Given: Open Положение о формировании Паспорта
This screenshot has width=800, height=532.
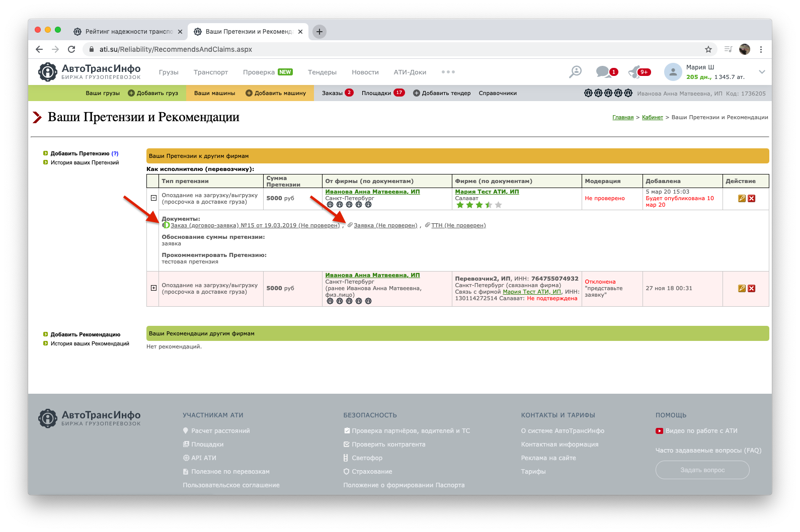Looking at the screenshot, I should (404, 485).
